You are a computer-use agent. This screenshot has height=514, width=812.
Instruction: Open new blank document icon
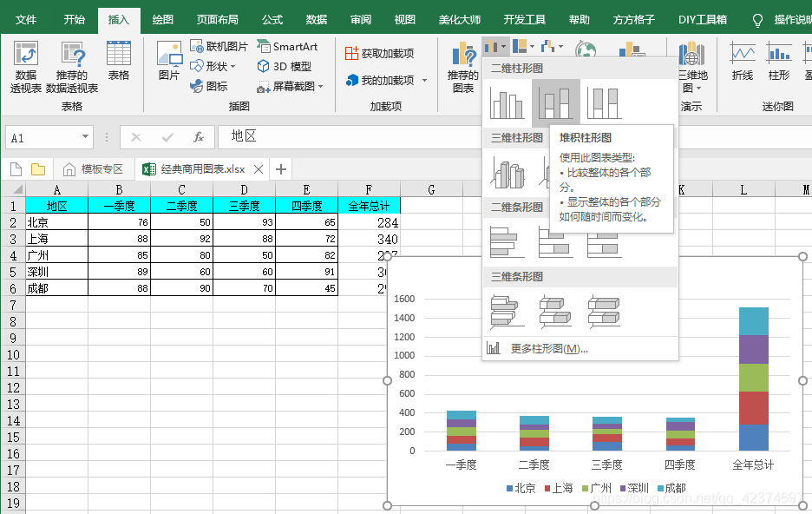[16, 169]
